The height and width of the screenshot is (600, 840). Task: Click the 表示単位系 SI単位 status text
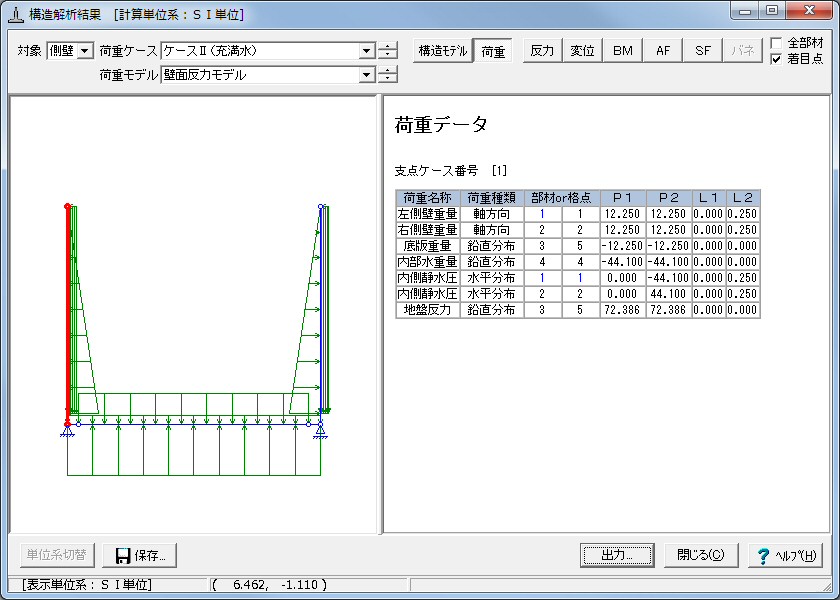point(86,584)
